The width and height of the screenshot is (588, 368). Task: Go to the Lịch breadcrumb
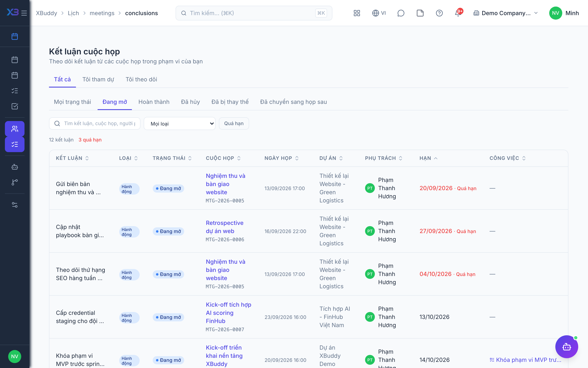[73, 13]
